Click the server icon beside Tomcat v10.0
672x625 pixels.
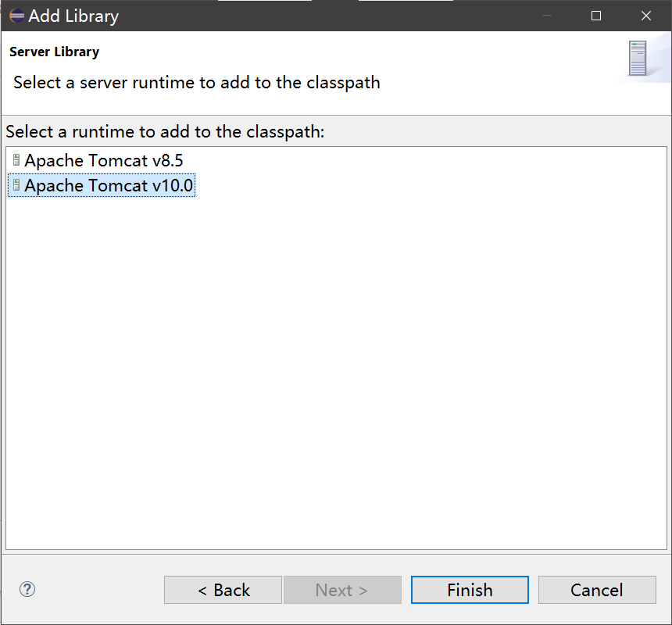16,186
